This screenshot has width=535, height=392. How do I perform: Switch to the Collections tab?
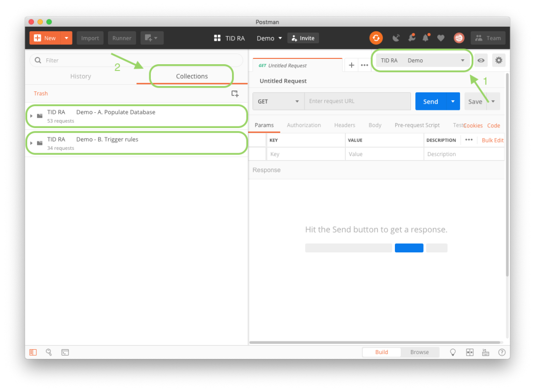click(x=192, y=76)
